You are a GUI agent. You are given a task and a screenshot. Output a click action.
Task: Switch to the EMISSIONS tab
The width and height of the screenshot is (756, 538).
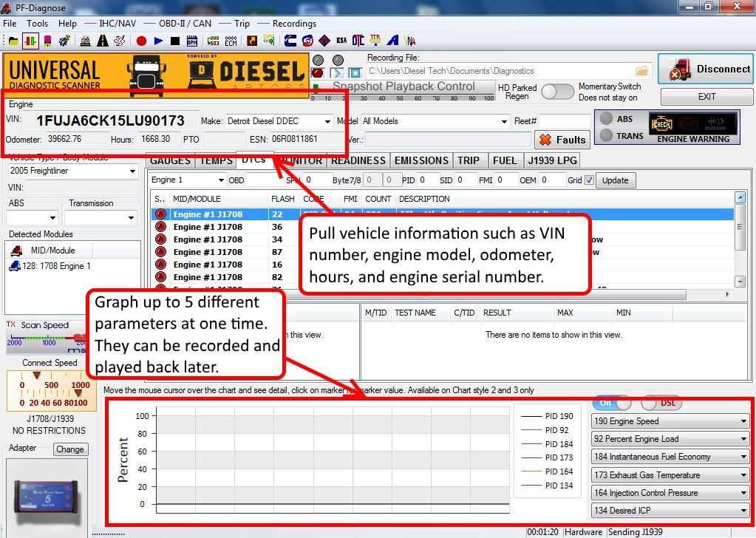pos(421,160)
